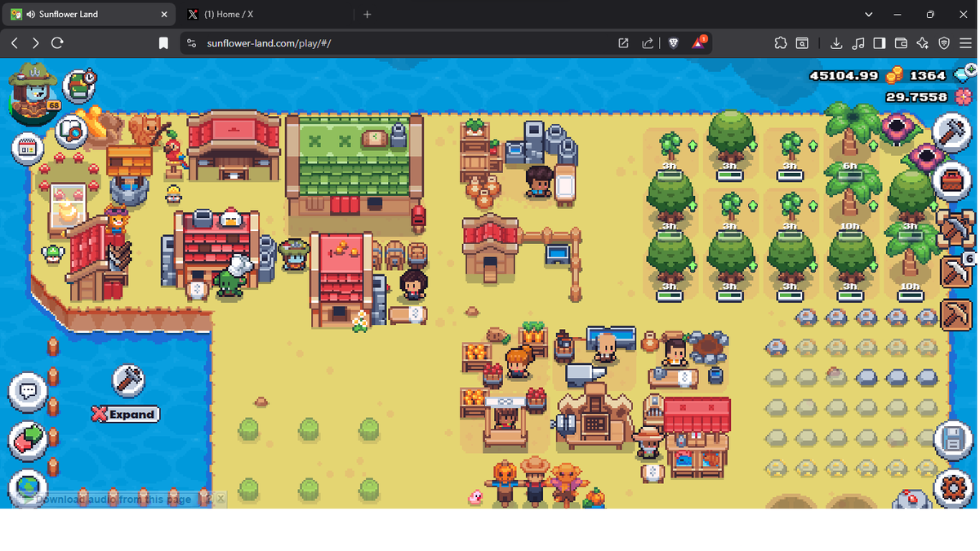
Task: Click the pumpkin-head scarecrow on the left
Action: click(504, 482)
